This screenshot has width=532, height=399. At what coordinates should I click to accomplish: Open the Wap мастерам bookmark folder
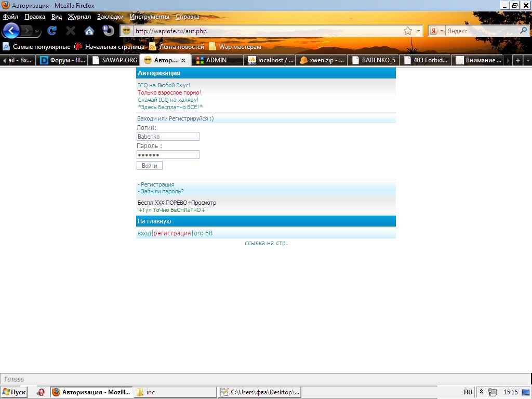coord(235,46)
